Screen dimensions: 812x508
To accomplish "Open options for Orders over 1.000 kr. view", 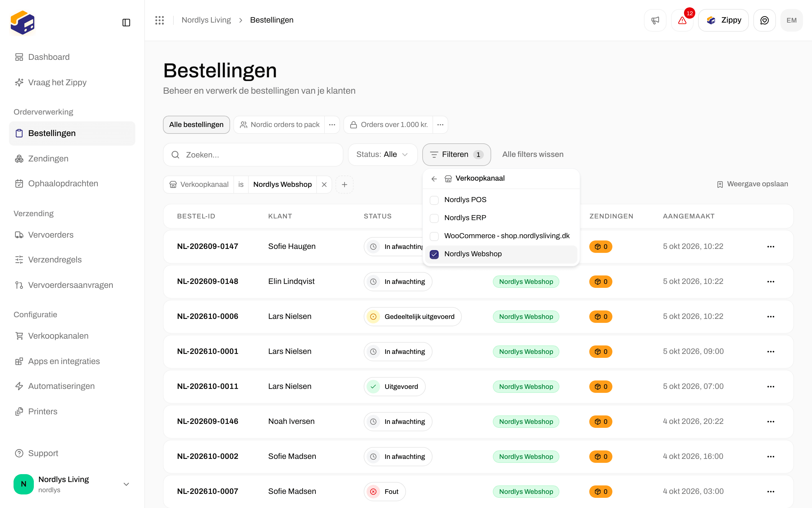I will (x=440, y=125).
